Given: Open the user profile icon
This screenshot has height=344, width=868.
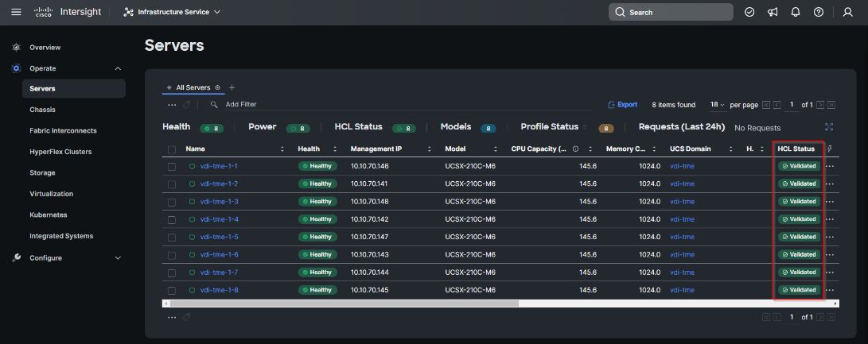Looking at the screenshot, I should point(847,12).
